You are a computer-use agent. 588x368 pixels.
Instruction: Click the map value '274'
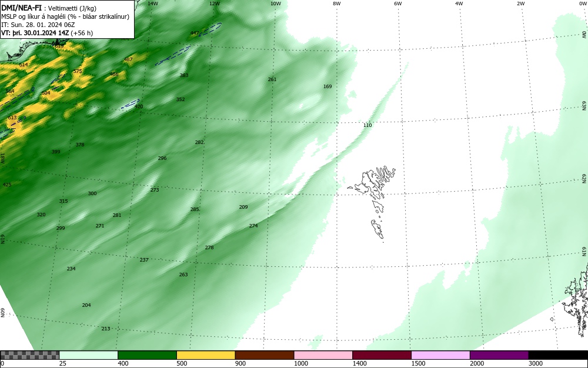click(x=253, y=226)
